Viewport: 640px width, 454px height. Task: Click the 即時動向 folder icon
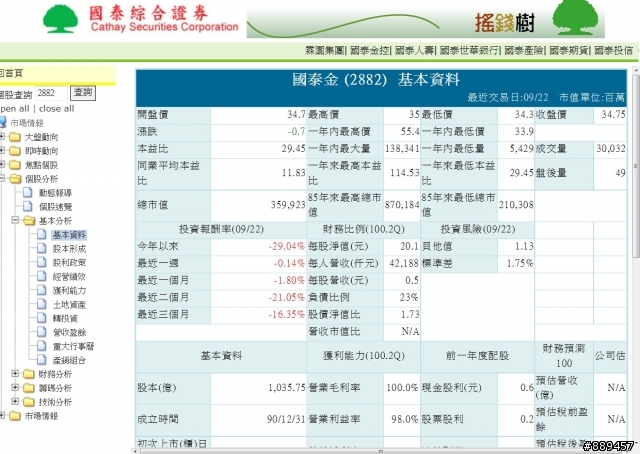[x=15, y=151]
